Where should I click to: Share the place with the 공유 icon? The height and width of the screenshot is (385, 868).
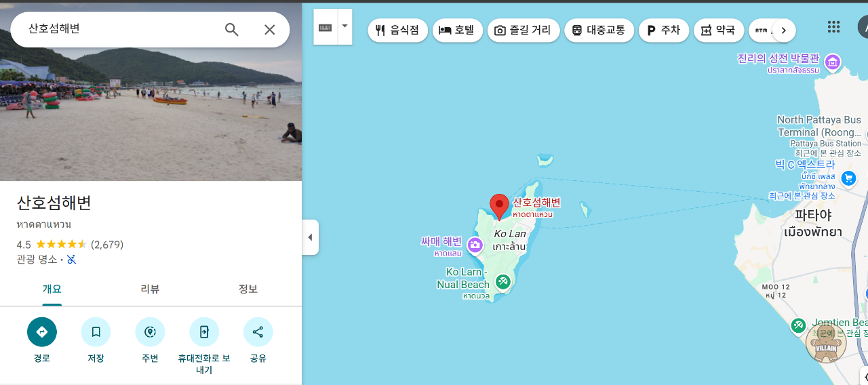pyautogui.click(x=258, y=332)
